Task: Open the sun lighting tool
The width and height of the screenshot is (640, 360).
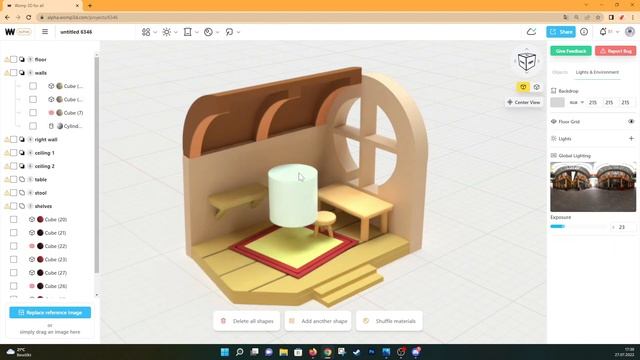Action: click(x=167, y=32)
